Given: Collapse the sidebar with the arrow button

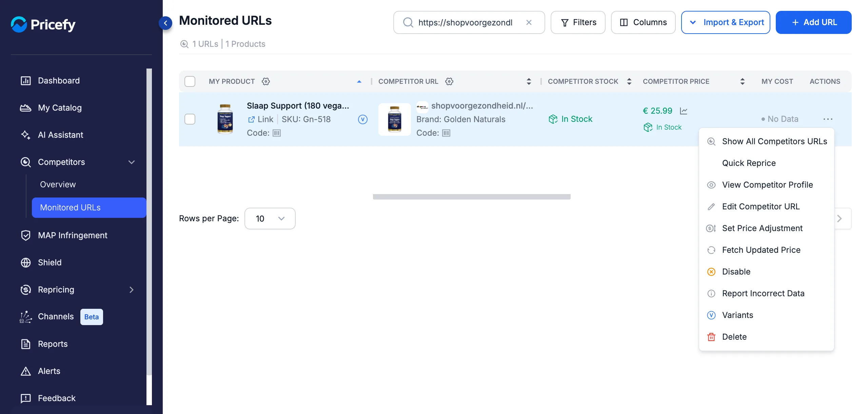Looking at the screenshot, I should (165, 23).
